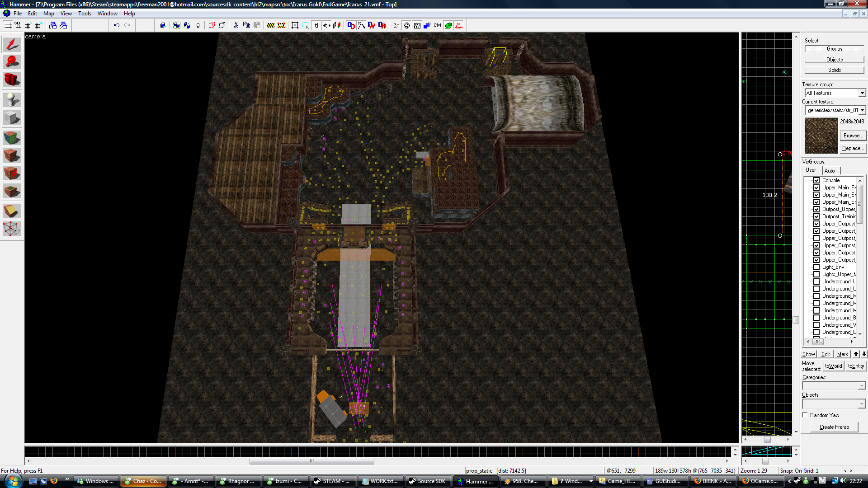Click the Carve with selected objects icon
868x488 pixels.
pyautogui.click(x=163, y=25)
